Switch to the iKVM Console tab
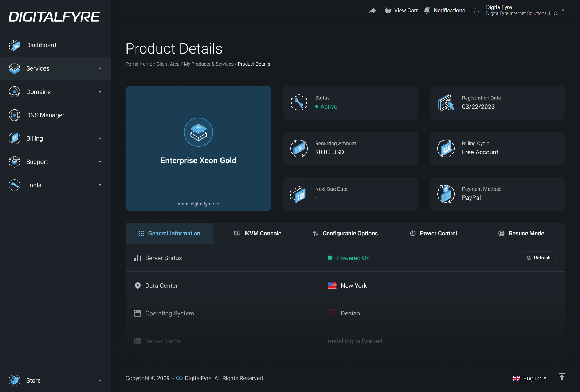Viewport: 580px width, 392px height. (258, 234)
